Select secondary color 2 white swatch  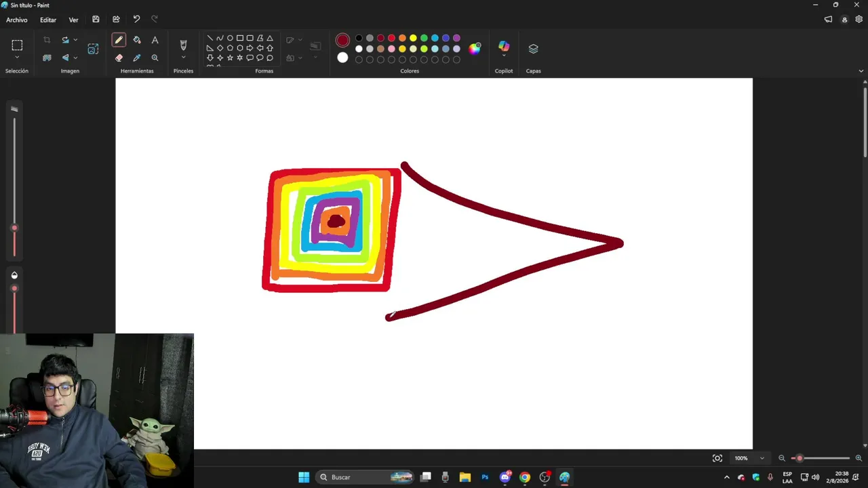342,58
